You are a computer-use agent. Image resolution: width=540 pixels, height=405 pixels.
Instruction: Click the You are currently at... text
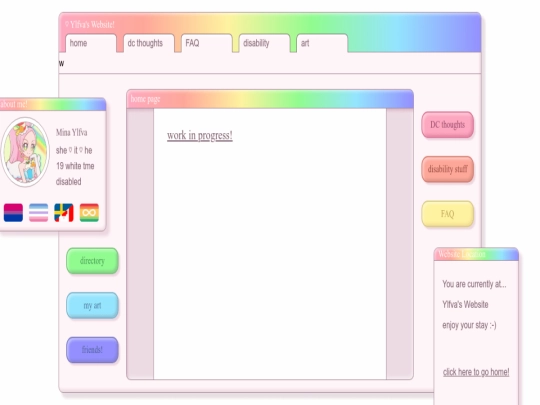click(x=474, y=284)
